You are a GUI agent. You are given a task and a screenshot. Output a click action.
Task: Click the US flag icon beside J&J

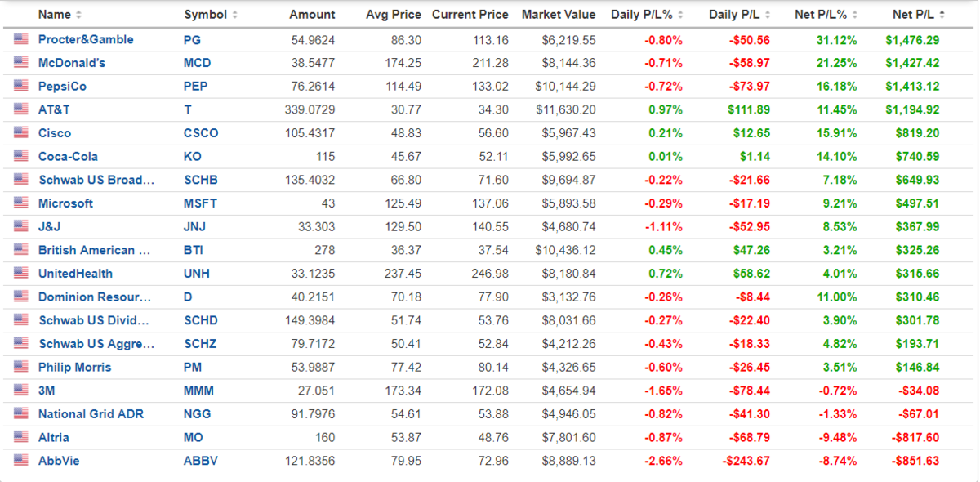(x=20, y=226)
